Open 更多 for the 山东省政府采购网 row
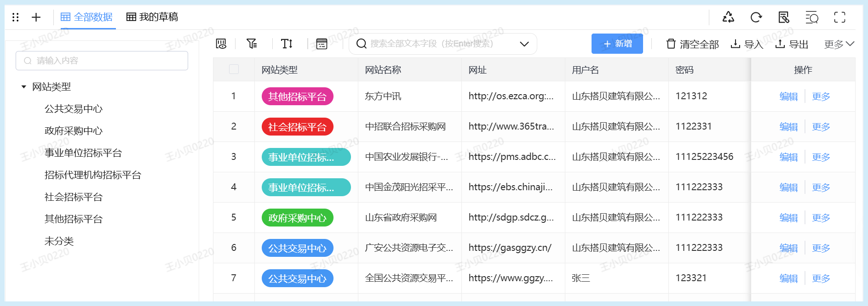 (821, 218)
